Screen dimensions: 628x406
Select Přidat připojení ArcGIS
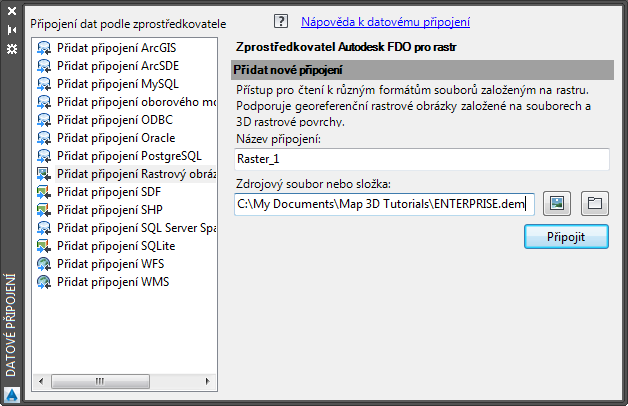tap(117, 48)
